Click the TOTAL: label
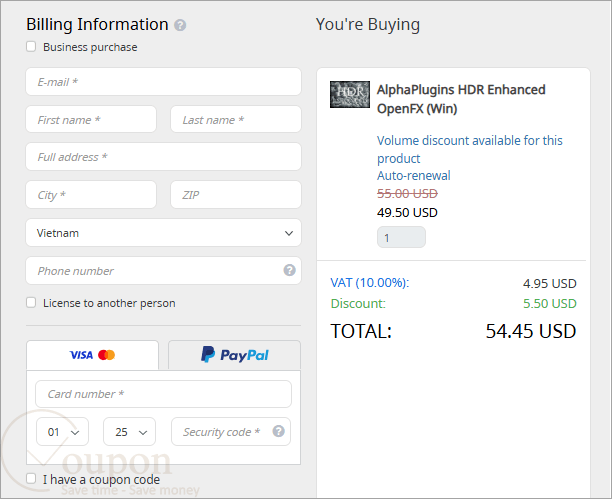This screenshot has width=612, height=499. coord(361,331)
